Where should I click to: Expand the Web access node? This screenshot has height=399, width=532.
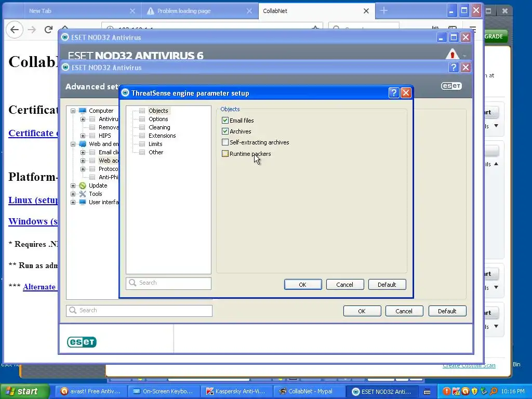[x=83, y=161]
